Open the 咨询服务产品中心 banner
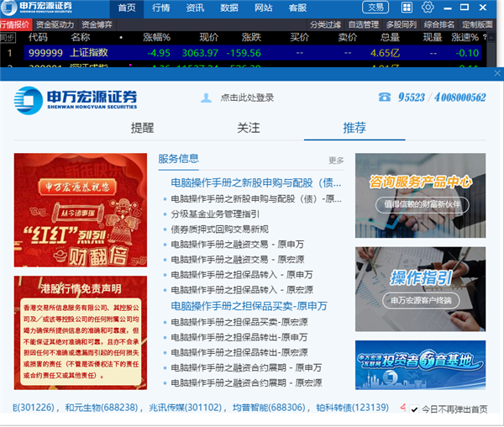The width and height of the screenshot is (504, 427). click(421, 196)
